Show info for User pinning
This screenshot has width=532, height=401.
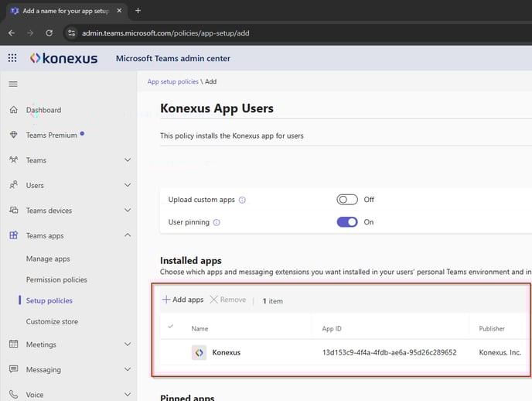pyautogui.click(x=217, y=222)
